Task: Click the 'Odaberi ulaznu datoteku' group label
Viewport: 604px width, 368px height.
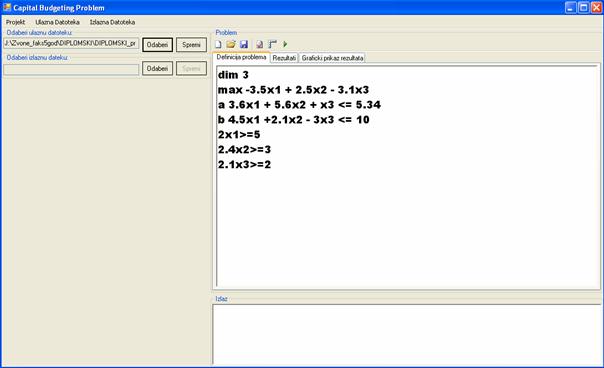Action: pyautogui.click(x=39, y=33)
